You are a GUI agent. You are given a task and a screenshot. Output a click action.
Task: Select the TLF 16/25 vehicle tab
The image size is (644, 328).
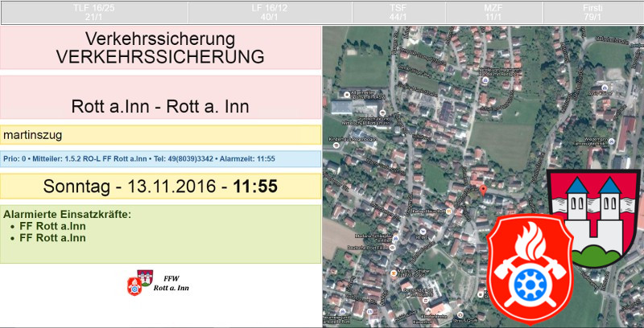point(93,12)
